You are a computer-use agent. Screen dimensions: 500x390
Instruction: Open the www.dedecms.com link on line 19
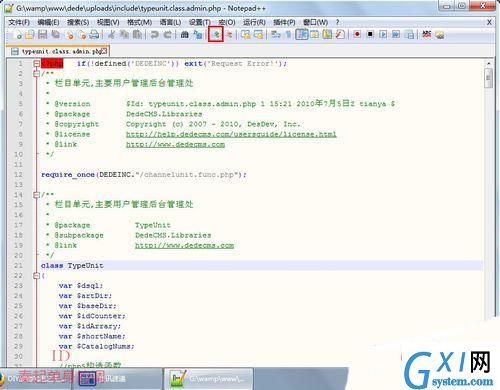184,245
